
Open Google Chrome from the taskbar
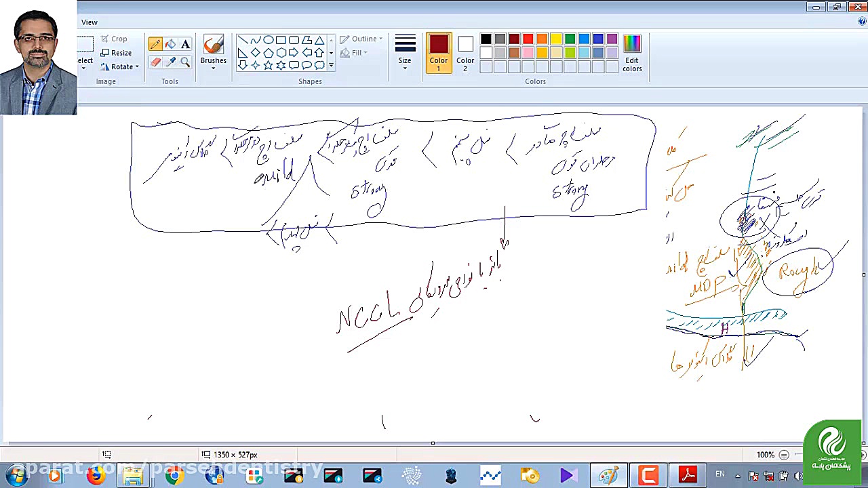174,475
